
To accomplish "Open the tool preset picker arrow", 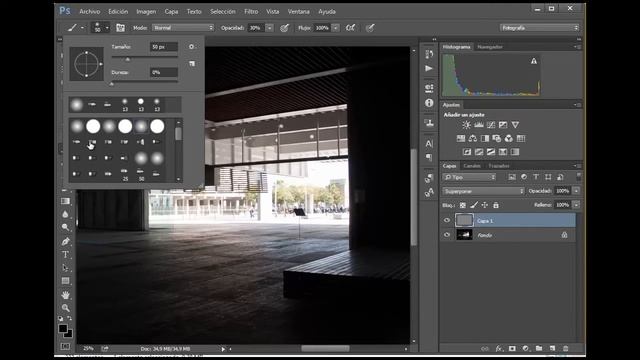I will click(x=82, y=28).
